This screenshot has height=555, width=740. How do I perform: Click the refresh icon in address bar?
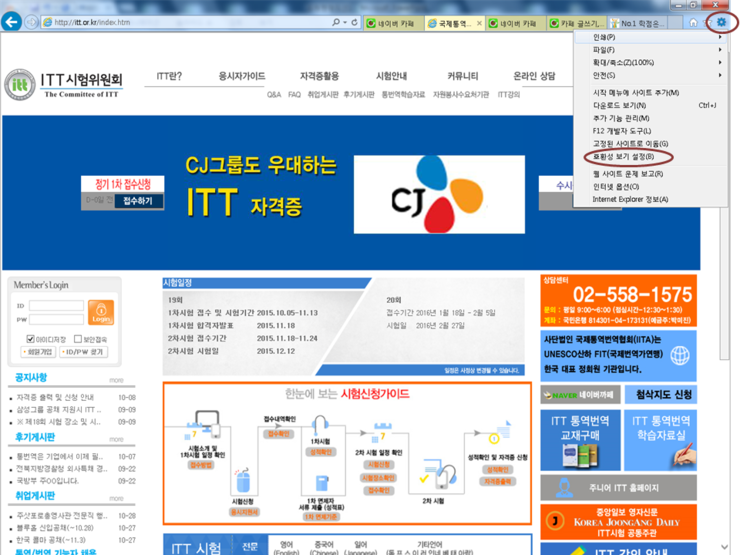(x=355, y=22)
